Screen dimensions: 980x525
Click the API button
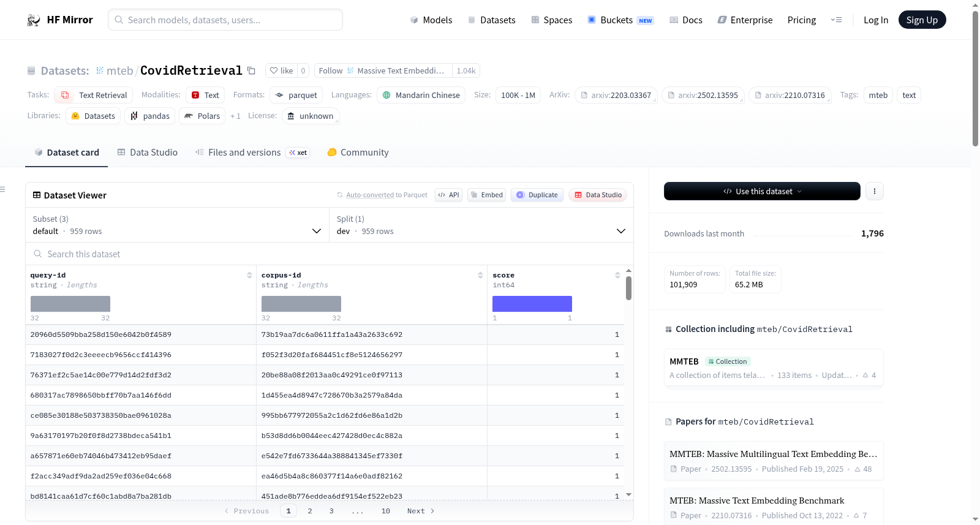click(x=448, y=195)
